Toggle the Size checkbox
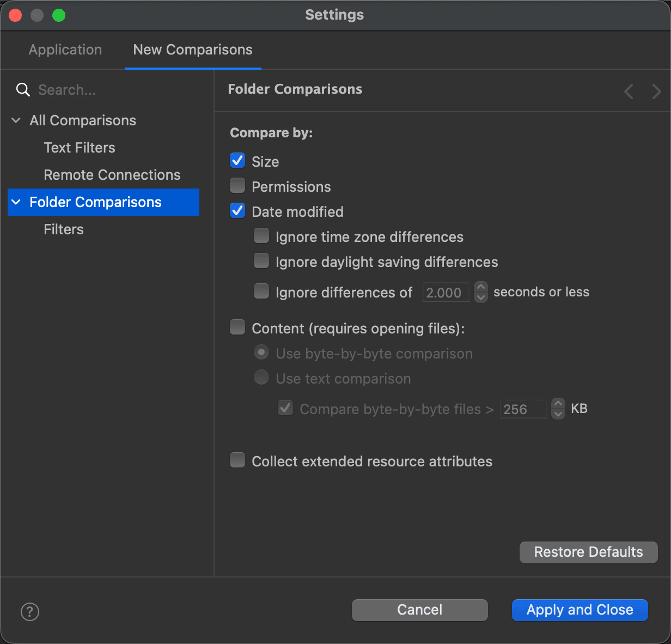 237,161
